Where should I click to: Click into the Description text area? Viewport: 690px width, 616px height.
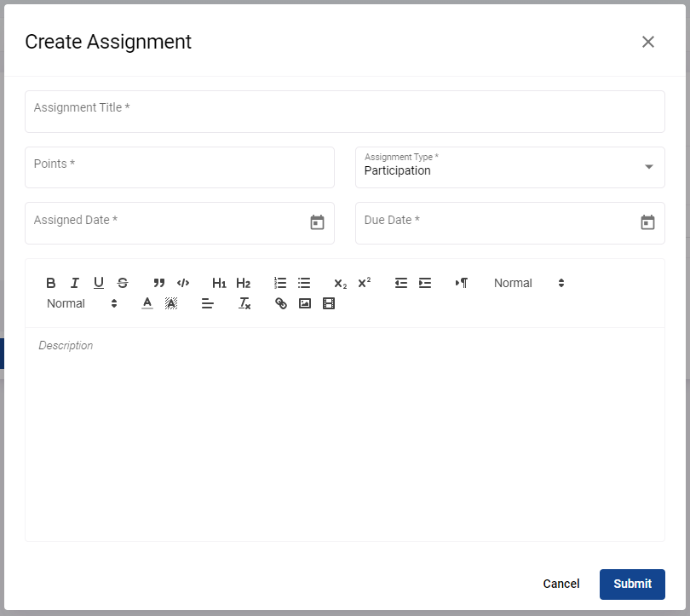tap(345, 435)
